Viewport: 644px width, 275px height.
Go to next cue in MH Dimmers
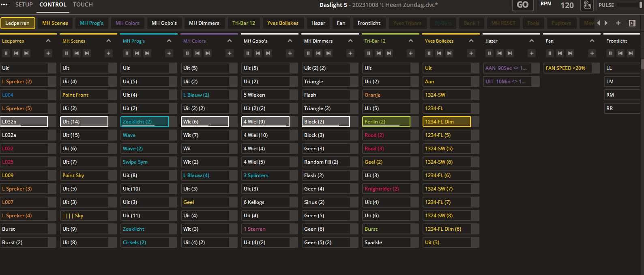tap(328, 53)
